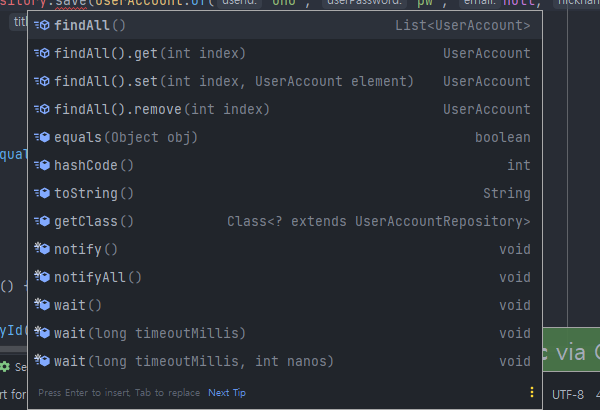The width and height of the screenshot is (600, 410).
Task: Pick findAll().set(int index, UserAccount element)
Action: tap(285, 81)
